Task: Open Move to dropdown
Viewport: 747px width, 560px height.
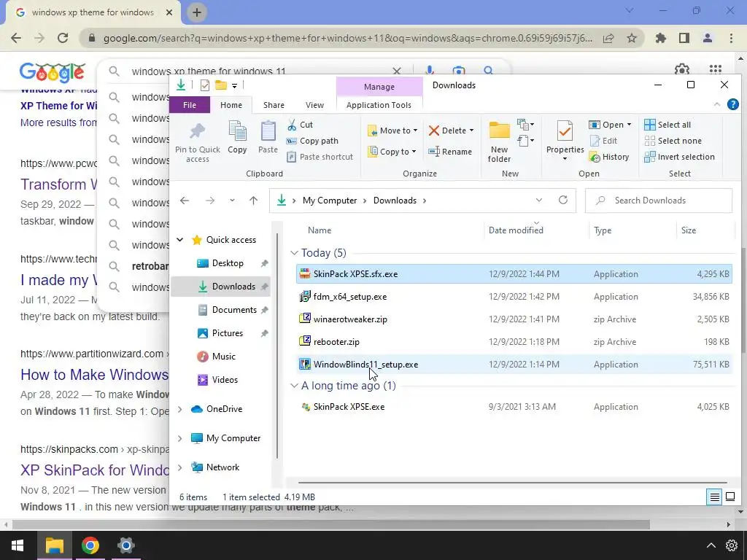Action: (x=392, y=131)
